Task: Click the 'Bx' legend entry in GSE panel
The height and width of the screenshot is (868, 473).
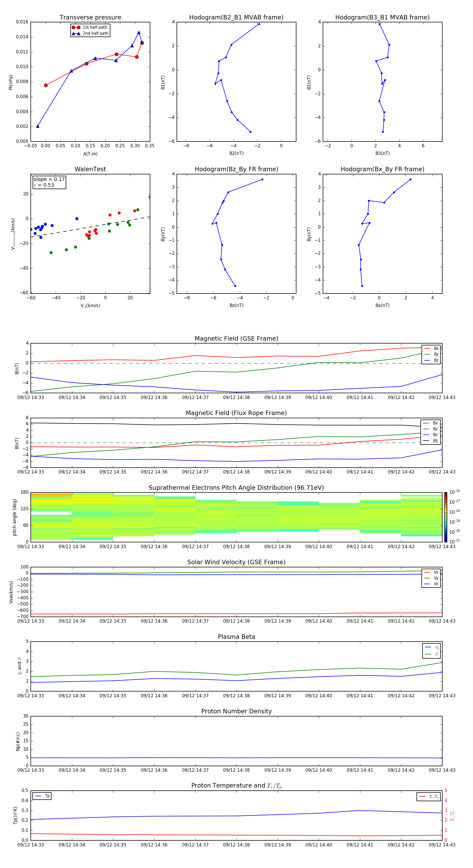Action: point(431,349)
